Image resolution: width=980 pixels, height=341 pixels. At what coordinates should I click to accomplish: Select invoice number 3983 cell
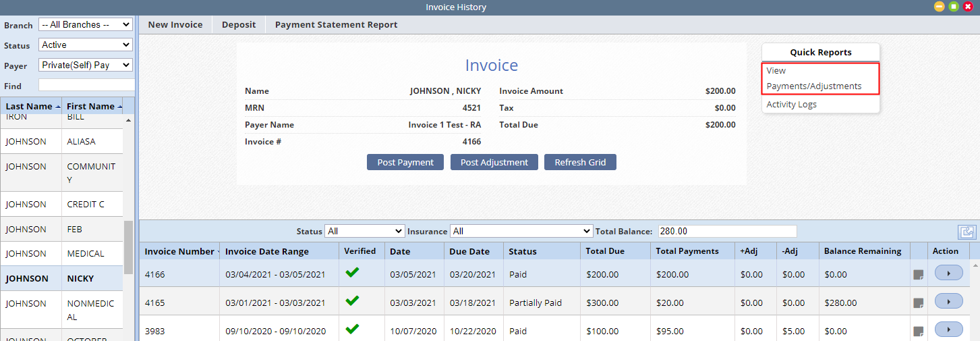(179, 331)
